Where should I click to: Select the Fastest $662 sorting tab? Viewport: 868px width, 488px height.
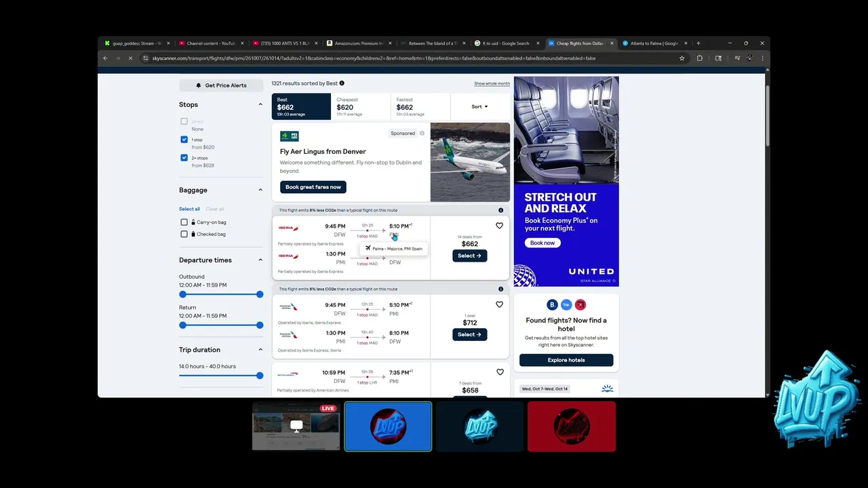coord(420,106)
